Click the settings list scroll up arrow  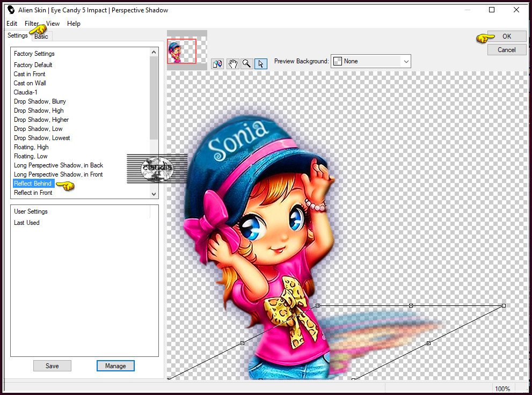click(154, 52)
